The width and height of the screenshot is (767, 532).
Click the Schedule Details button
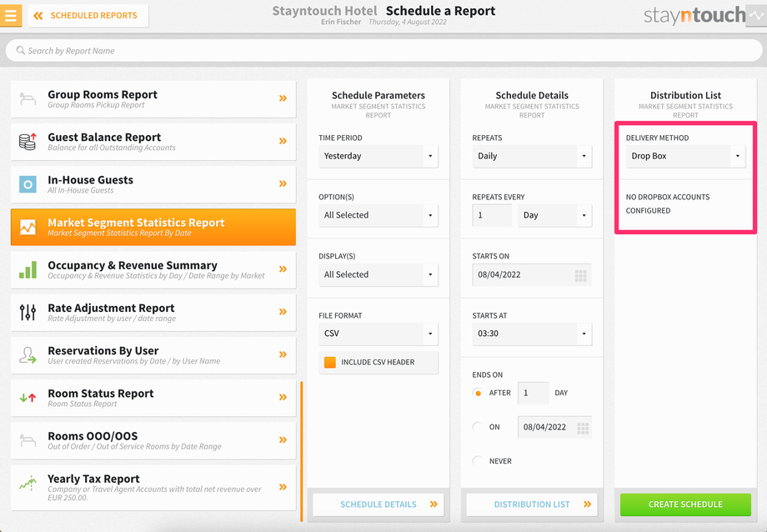pyautogui.click(x=378, y=504)
